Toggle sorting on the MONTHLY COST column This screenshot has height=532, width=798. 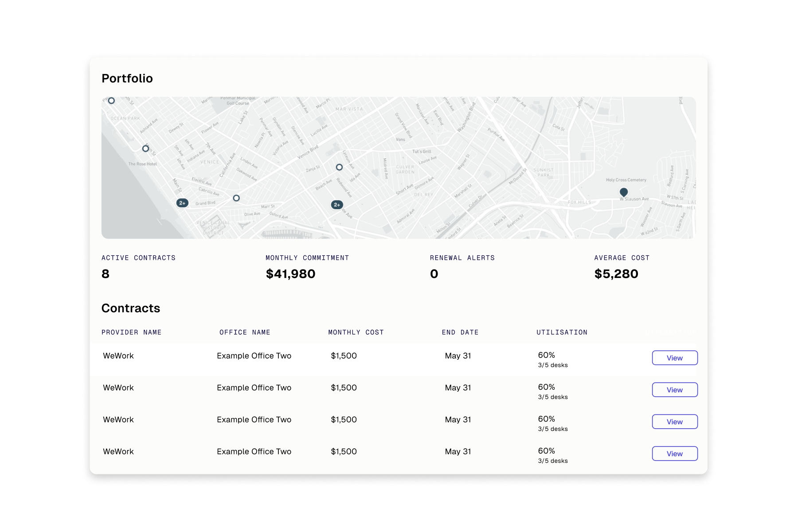click(356, 332)
